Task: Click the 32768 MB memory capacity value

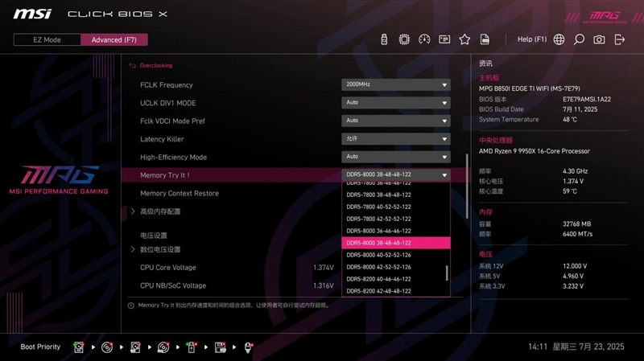Action: point(576,224)
